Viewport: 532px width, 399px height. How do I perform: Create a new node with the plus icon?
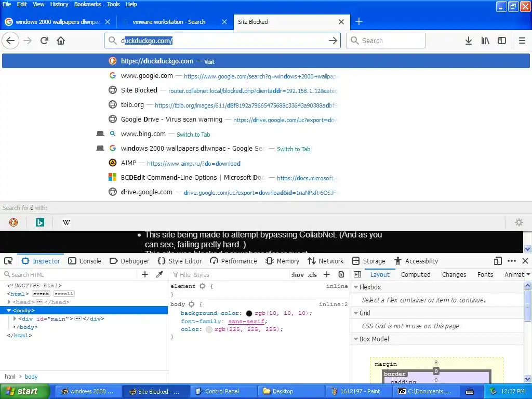(x=145, y=274)
